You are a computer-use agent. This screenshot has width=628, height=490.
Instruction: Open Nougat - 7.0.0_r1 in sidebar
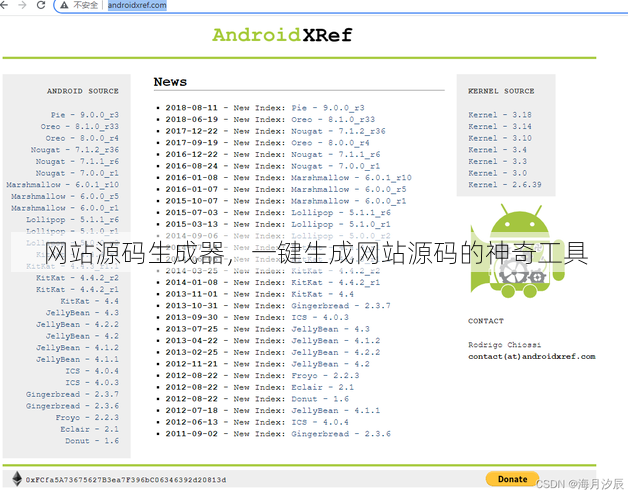[x=77, y=173]
